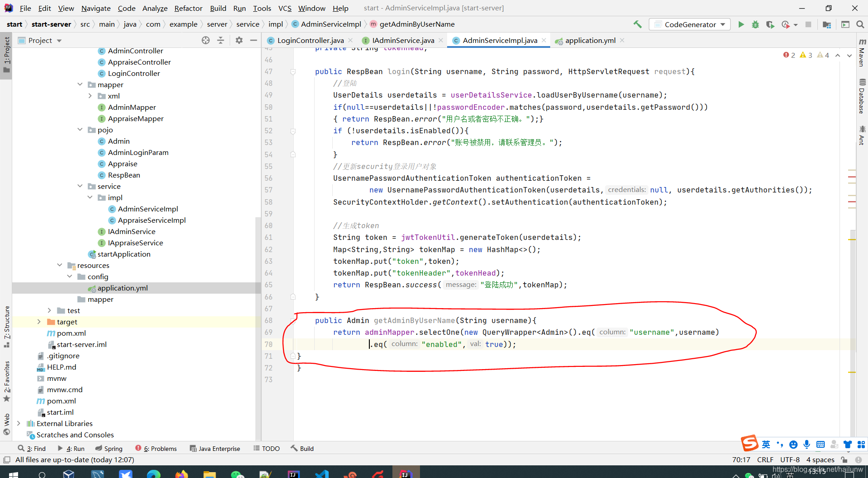Open Search Everywhere magnifier
This screenshot has width=868, height=478.
(860, 24)
